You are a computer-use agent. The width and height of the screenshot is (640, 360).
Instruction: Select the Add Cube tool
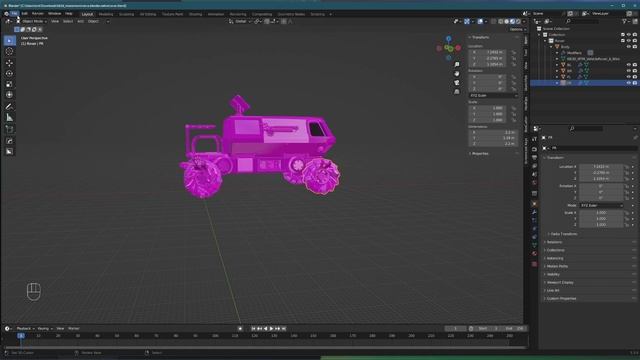click(x=9, y=129)
